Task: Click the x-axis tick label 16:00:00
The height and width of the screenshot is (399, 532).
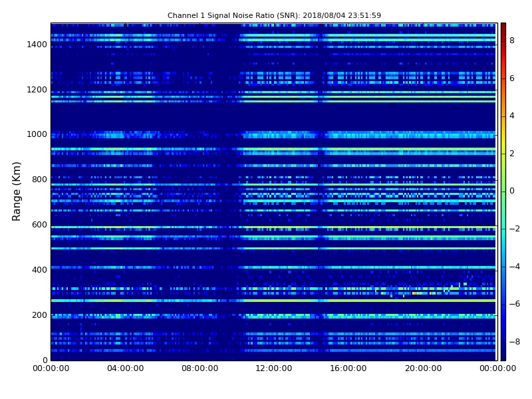Action: [348, 368]
